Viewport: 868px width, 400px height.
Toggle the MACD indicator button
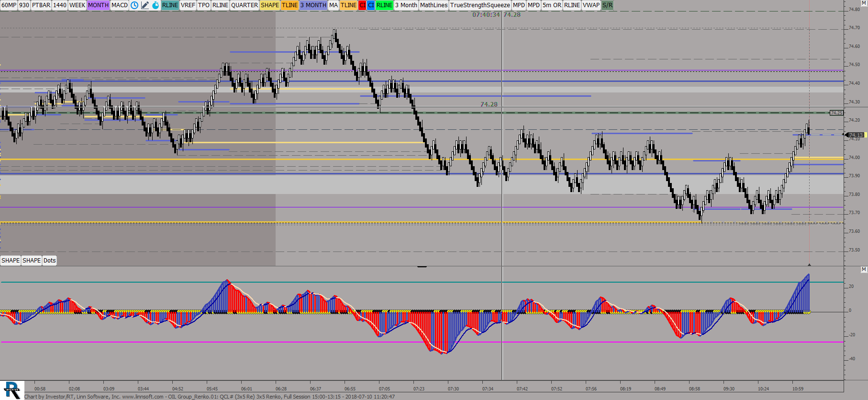click(x=120, y=5)
